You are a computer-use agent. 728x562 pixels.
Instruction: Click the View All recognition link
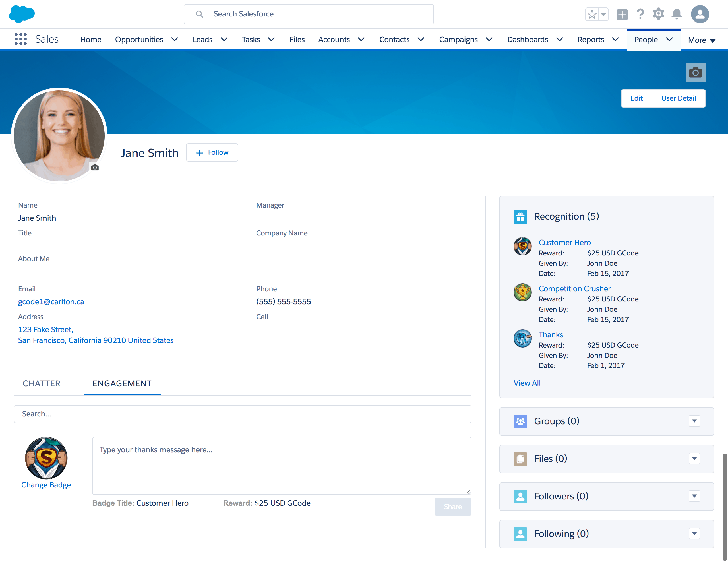coord(527,383)
